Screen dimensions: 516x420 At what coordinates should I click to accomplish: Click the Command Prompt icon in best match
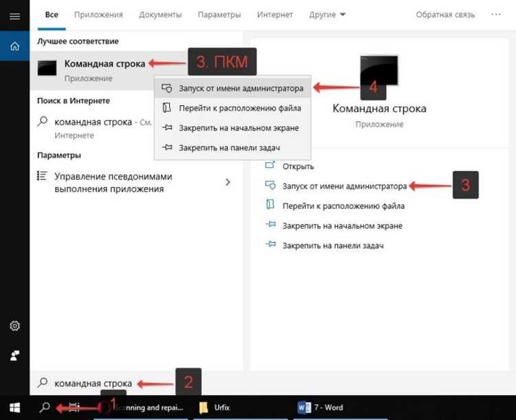pos(47,68)
